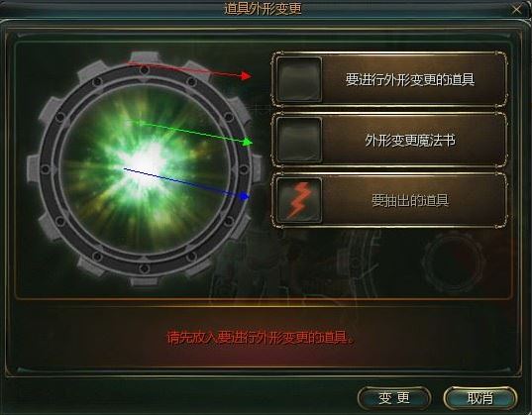This screenshot has width=532, height=415.
Task: Confirm with the 变更 button
Action: pyautogui.click(x=394, y=398)
